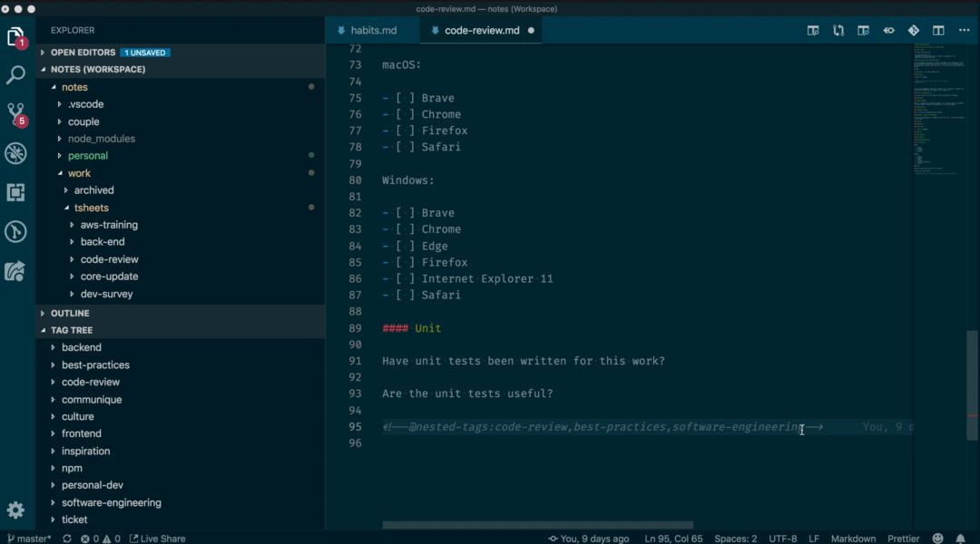The image size is (980, 544).
Task: Change the Markdown language mode in status bar
Action: point(853,538)
